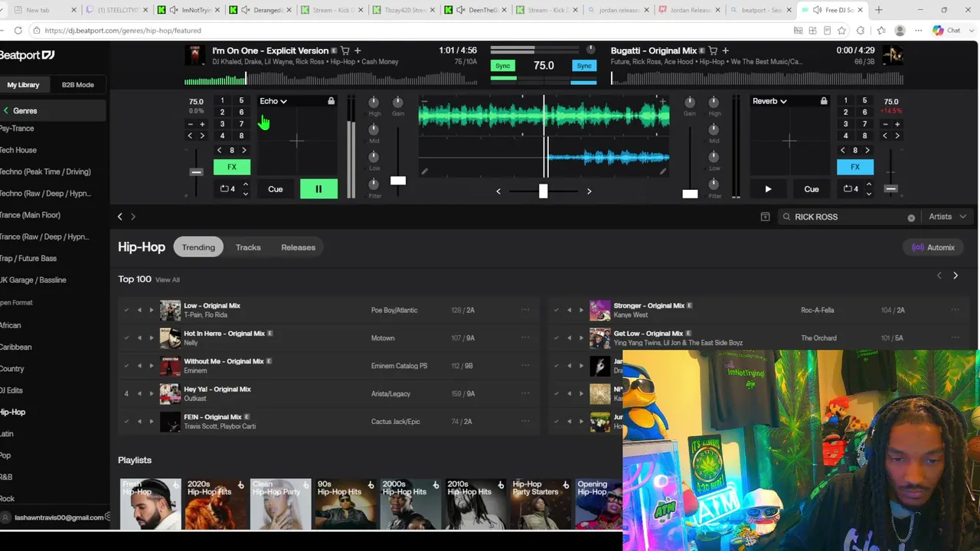Open the Artists search filter dropdown
Image resolution: width=980 pixels, height=551 pixels.
pos(947,217)
